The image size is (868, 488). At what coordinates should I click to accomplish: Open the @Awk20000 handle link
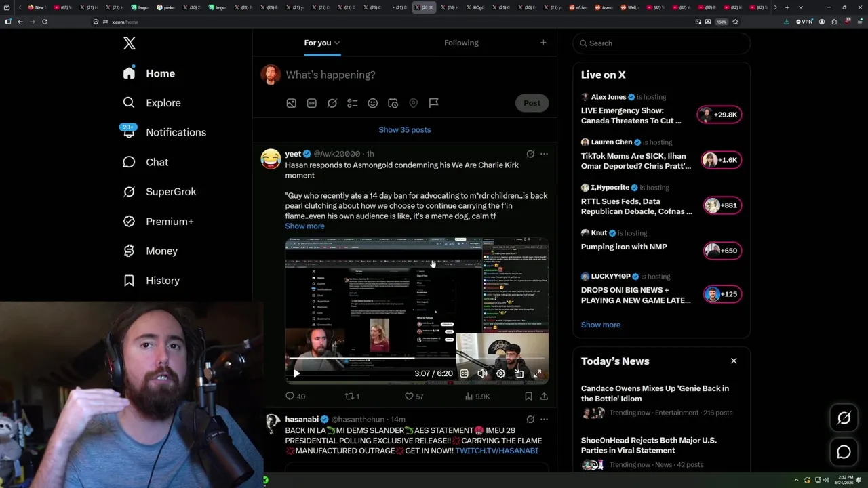[336, 154]
